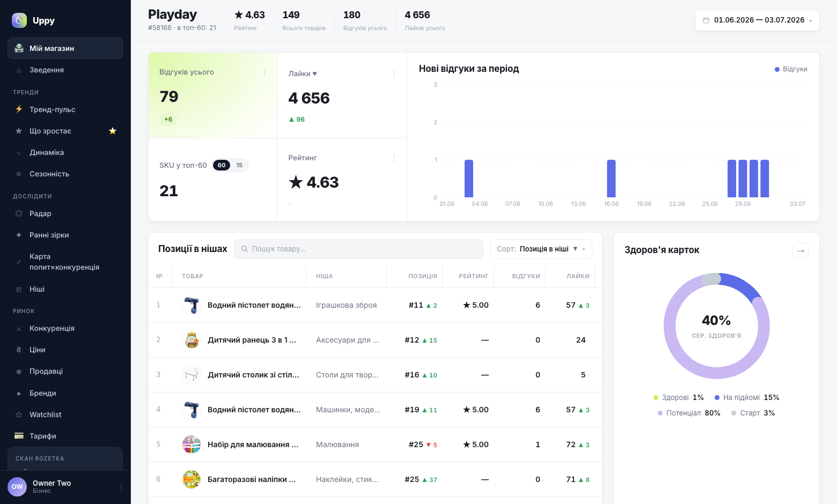
Task: Open the options menu next to Owner Two
Action: (121, 487)
